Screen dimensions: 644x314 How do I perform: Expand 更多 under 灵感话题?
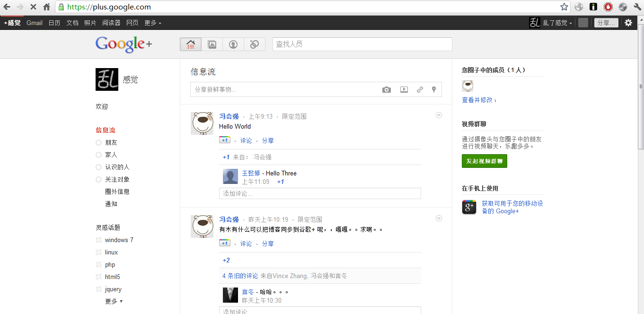pyautogui.click(x=114, y=301)
